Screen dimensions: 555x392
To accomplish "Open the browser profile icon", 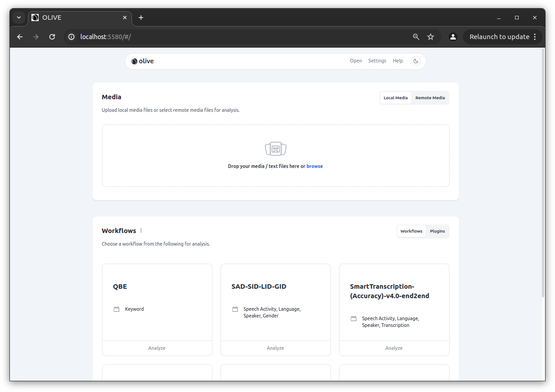I will (x=453, y=37).
